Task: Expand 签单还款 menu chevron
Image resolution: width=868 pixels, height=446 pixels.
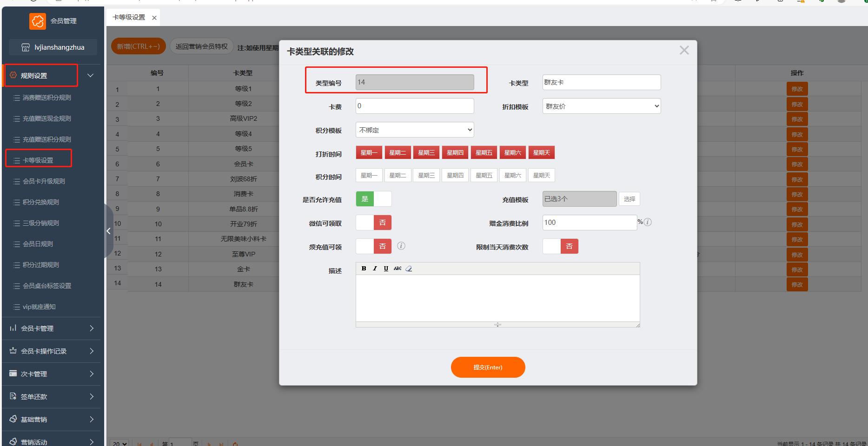Action: (x=92, y=396)
